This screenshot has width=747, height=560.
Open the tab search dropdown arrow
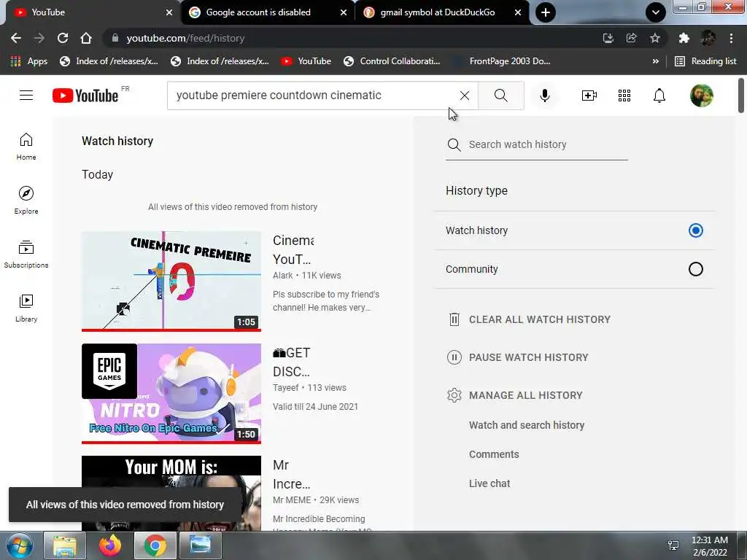tap(656, 12)
